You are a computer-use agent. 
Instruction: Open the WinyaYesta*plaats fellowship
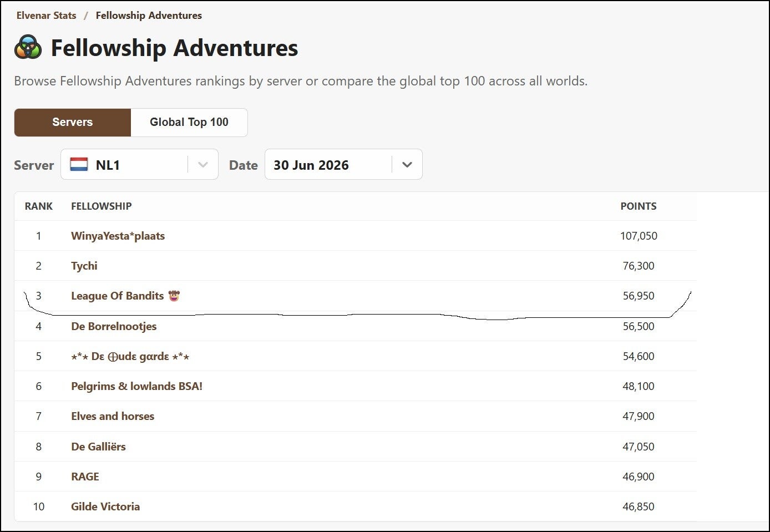click(x=118, y=236)
